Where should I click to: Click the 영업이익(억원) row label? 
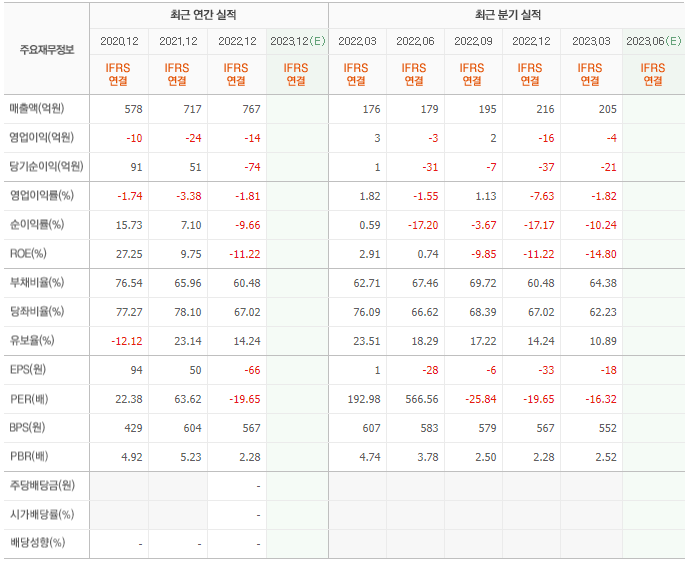coord(41,137)
